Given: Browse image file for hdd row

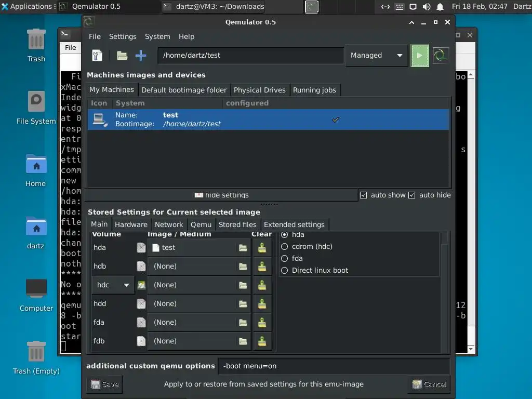Looking at the screenshot, I should tap(243, 303).
